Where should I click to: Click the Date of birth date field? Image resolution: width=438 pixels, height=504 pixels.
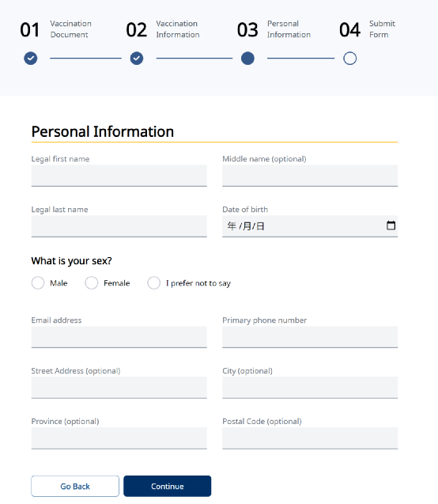(310, 226)
